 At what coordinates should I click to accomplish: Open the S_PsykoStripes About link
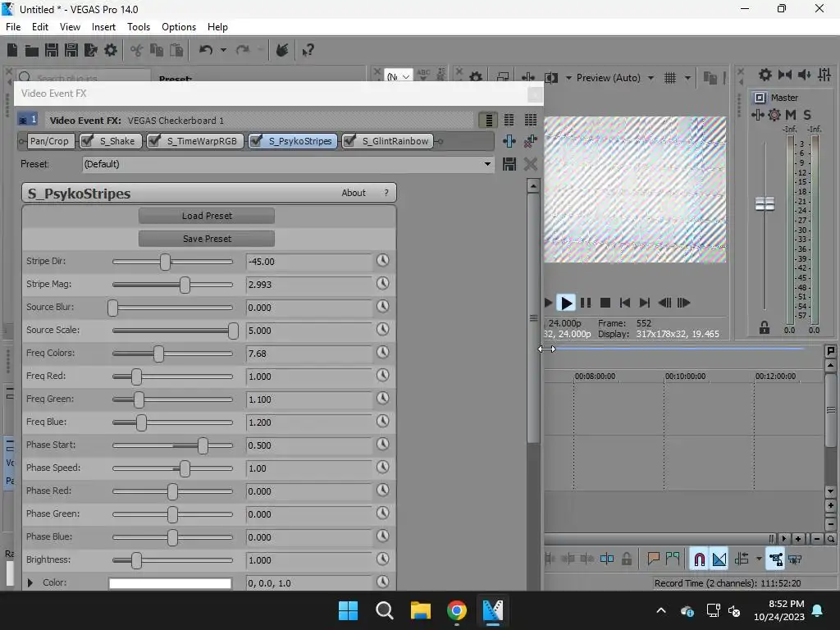354,193
